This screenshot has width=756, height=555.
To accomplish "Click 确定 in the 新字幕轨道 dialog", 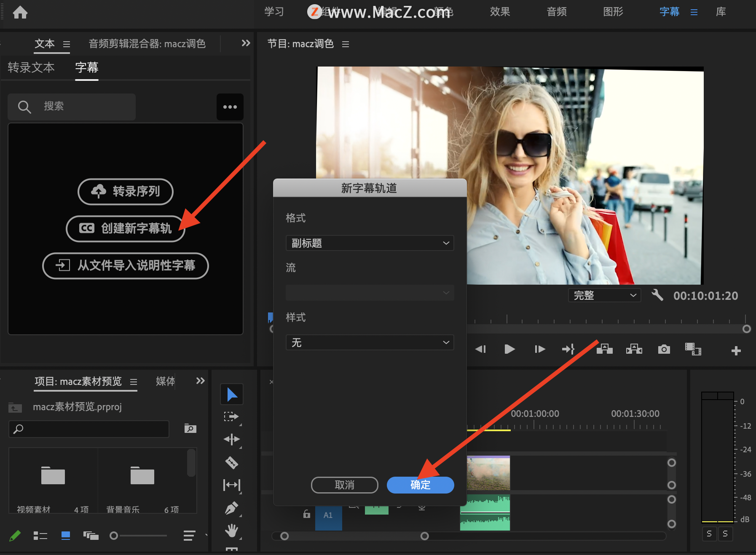I will pyautogui.click(x=421, y=485).
